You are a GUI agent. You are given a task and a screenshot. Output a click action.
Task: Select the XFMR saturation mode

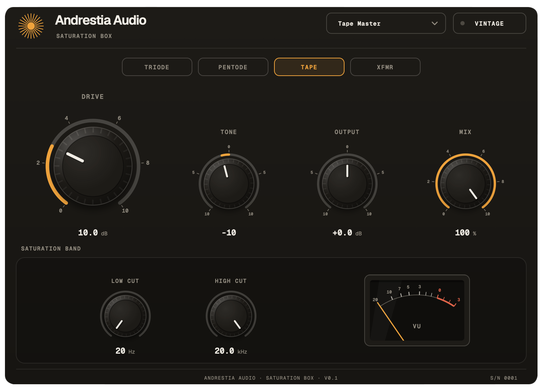(x=385, y=67)
